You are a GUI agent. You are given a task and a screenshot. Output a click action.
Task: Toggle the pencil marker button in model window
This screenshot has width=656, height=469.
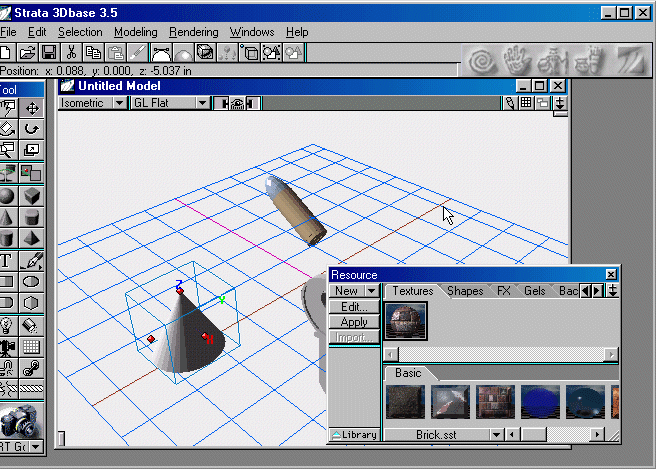click(x=510, y=103)
